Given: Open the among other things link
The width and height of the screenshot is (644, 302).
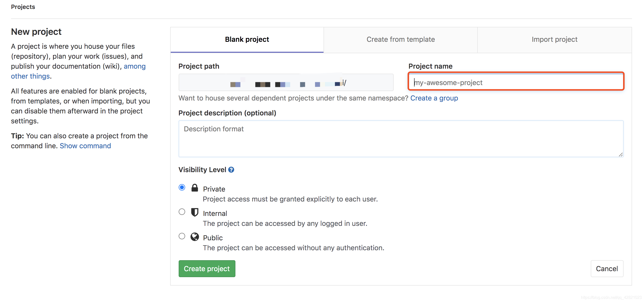Looking at the screenshot, I should click(x=78, y=71).
